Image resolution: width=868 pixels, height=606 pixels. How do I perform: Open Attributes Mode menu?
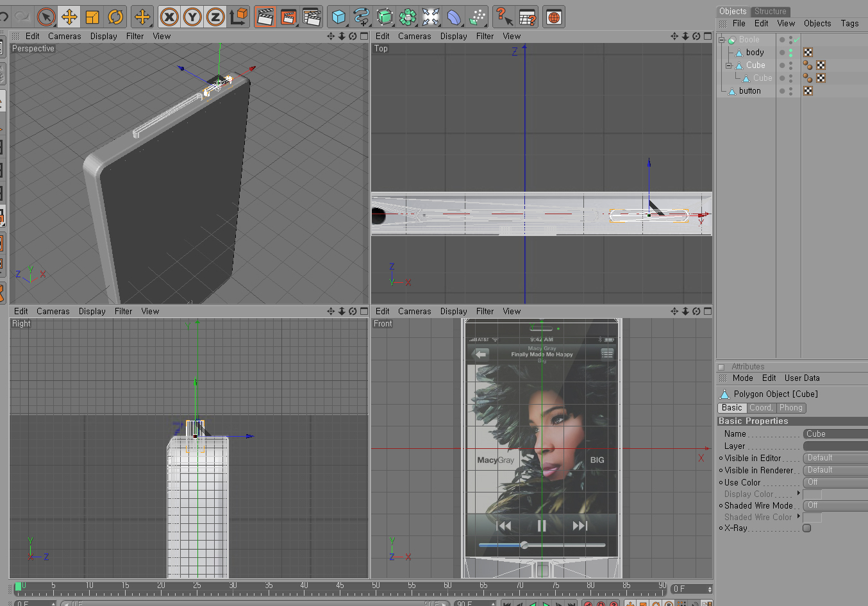(x=742, y=378)
